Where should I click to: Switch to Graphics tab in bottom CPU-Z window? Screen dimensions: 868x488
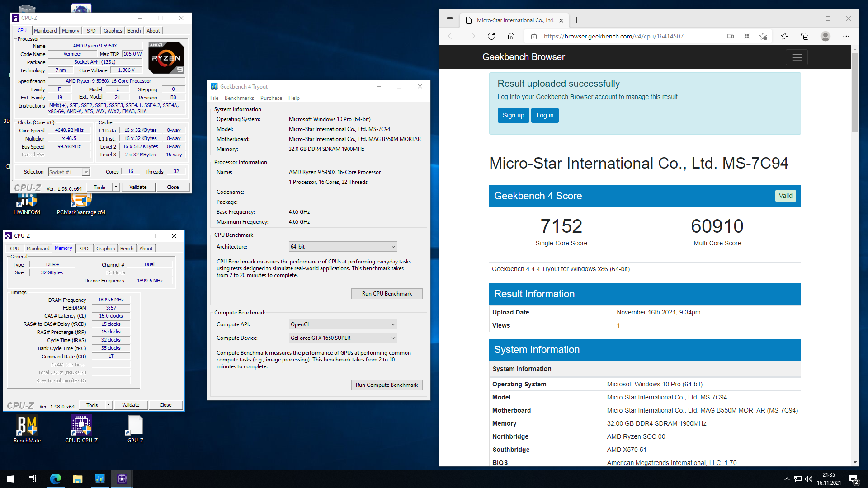(106, 249)
